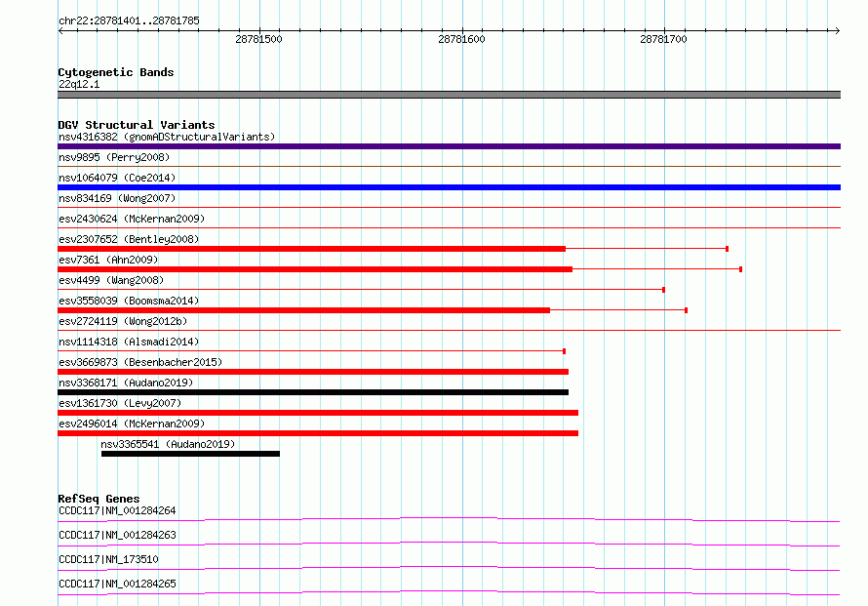
Task: Open variant nsv3365541 (Audano2019) label
Action: (x=168, y=444)
